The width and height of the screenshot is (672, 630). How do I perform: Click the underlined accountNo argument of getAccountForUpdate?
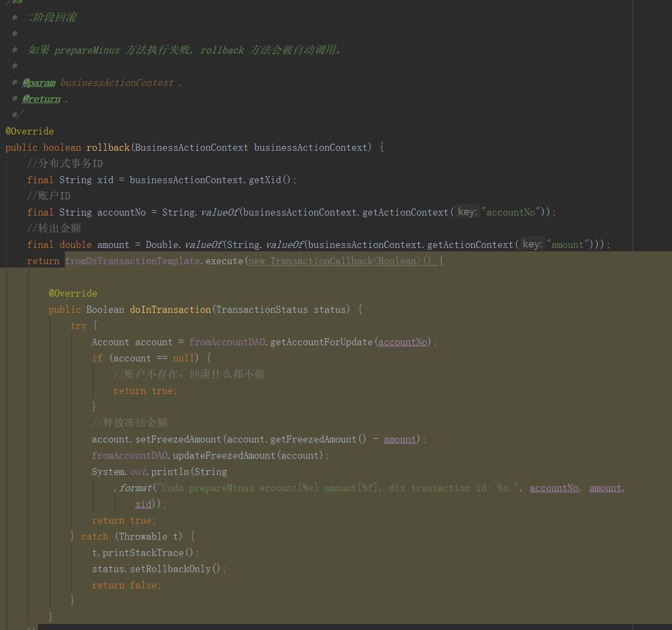[403, 342]
